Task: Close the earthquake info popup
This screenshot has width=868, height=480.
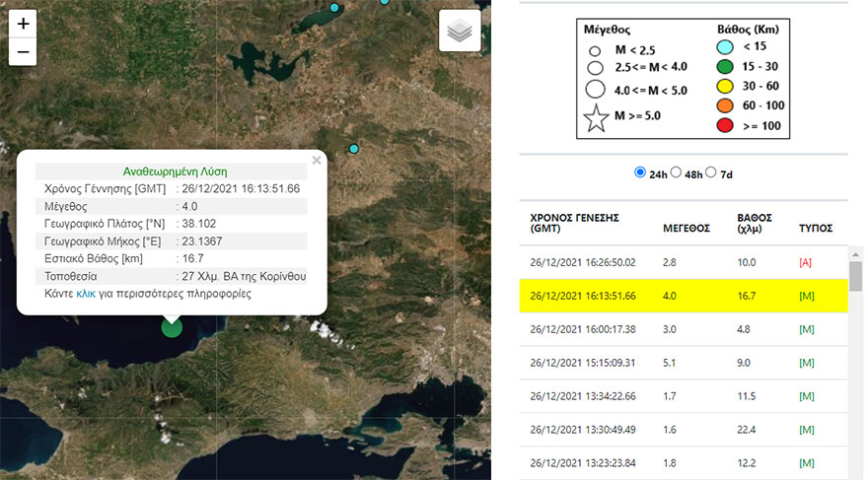Action: pyautogui.click(x=317, y=160)
